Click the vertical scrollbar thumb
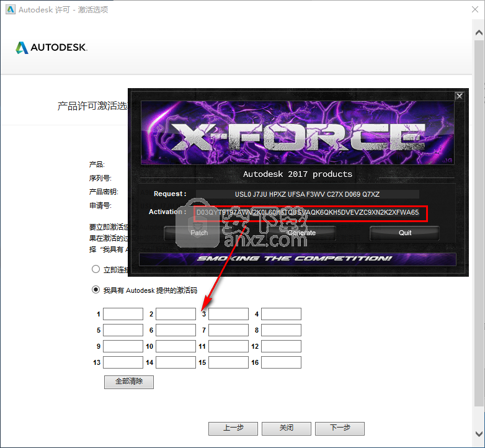The height and width of the screenshot is (448, 485). (x=479, y=223)
